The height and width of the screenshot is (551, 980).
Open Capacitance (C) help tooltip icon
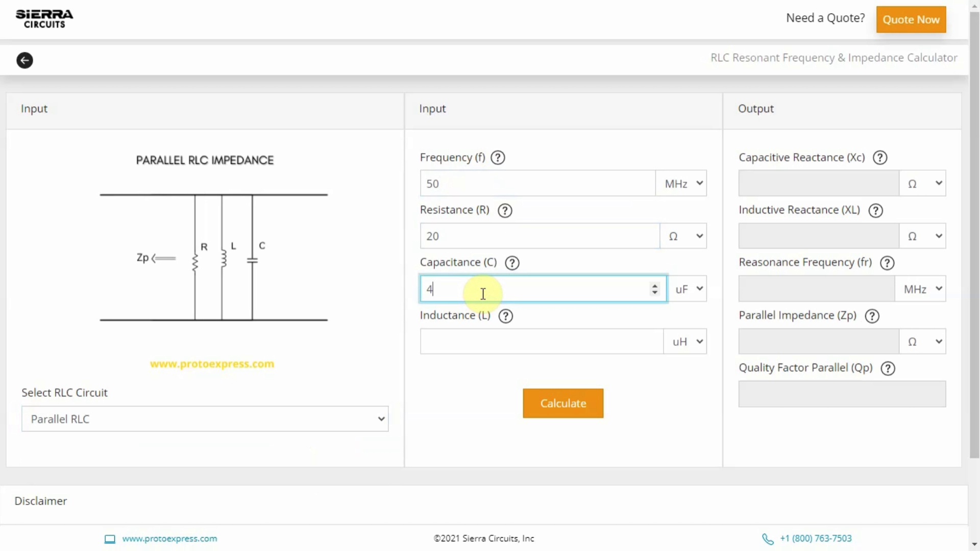(512, 263)
